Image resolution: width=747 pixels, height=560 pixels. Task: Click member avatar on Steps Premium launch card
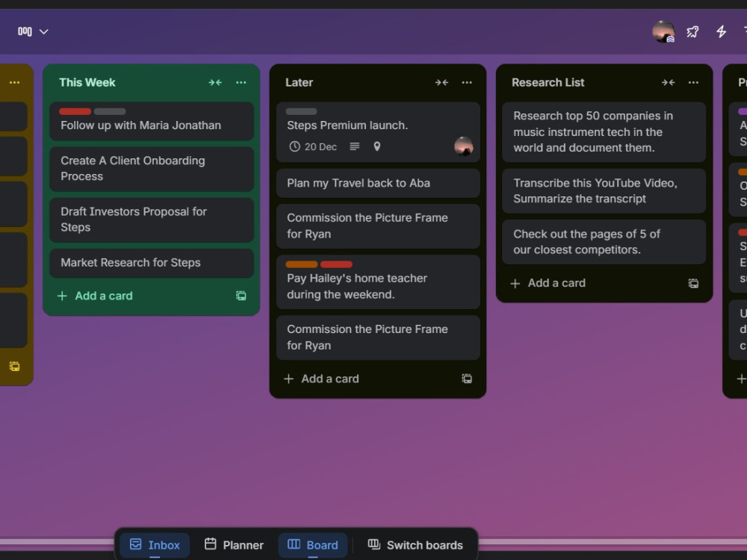[x=464, y=146]
